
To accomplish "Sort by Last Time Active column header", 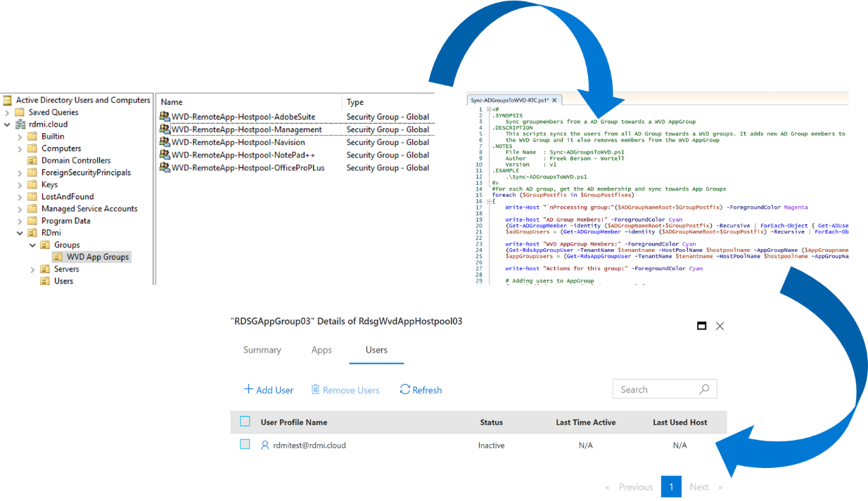I will pos(585,422).
